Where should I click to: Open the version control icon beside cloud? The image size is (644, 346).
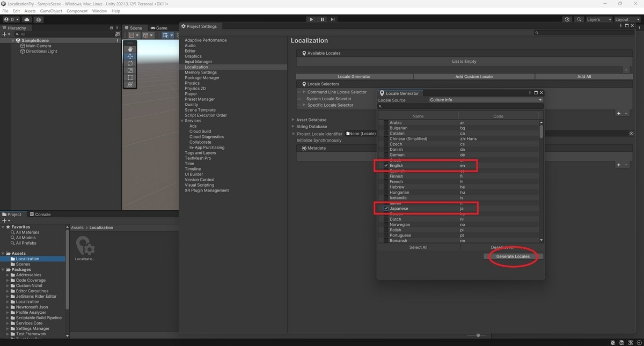point(39,19)
